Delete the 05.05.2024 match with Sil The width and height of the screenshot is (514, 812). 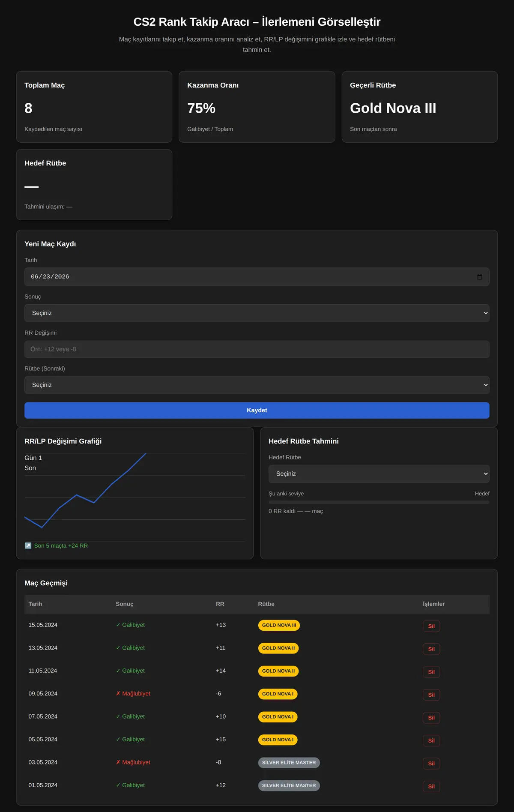tap(431, 740)
